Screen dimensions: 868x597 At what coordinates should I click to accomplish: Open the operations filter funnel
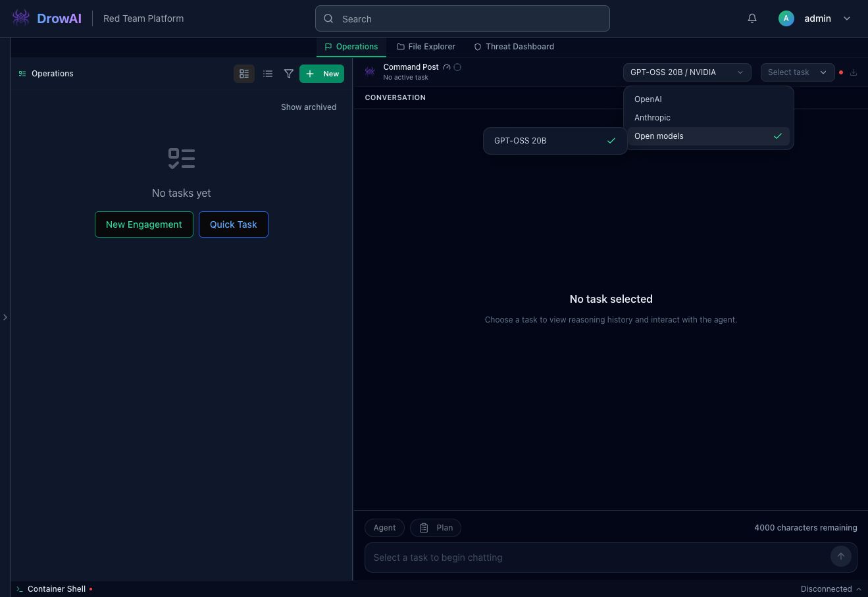pyautogui.click(x=289, y=74)
